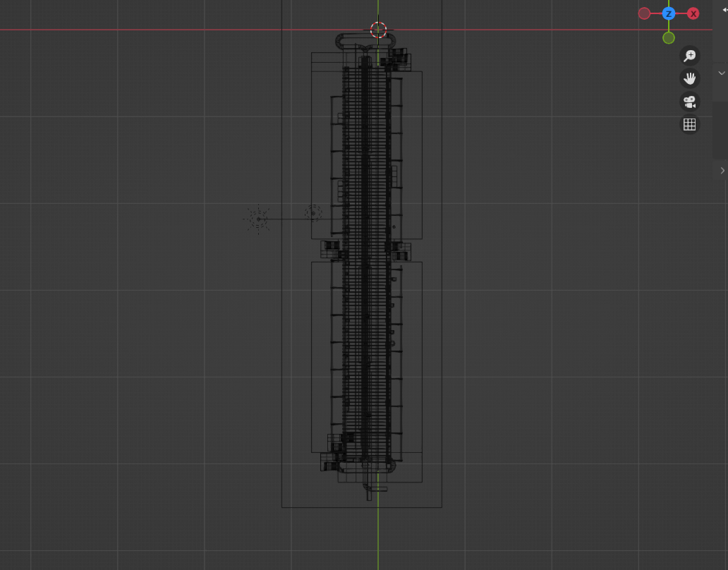The width and height of the screenshot is (728, 570).
Task: Select the tall wireframe mesh model
Action: (366, 282)
